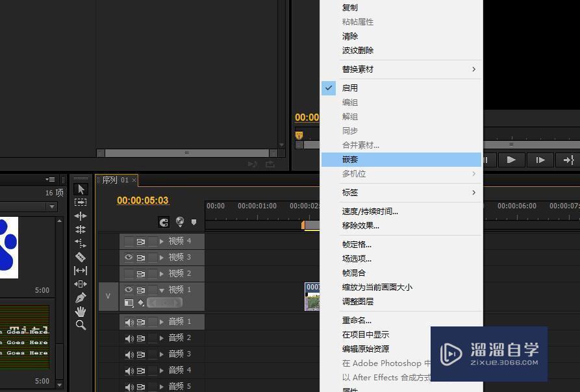Switch to the 序列 01 tab
Screen dimensions: 580x392
[x=116, y=180]
